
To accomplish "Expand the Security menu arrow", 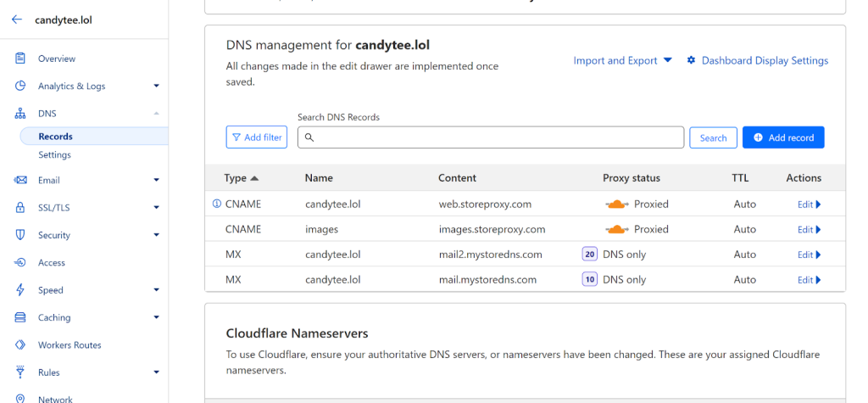I will pyautogui.click(x=156, y=235).
